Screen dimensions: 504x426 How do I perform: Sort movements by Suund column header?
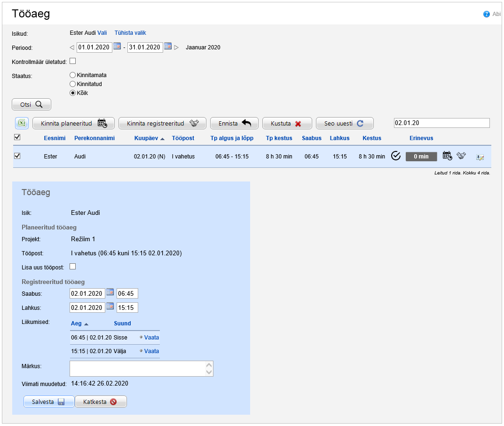122,323
